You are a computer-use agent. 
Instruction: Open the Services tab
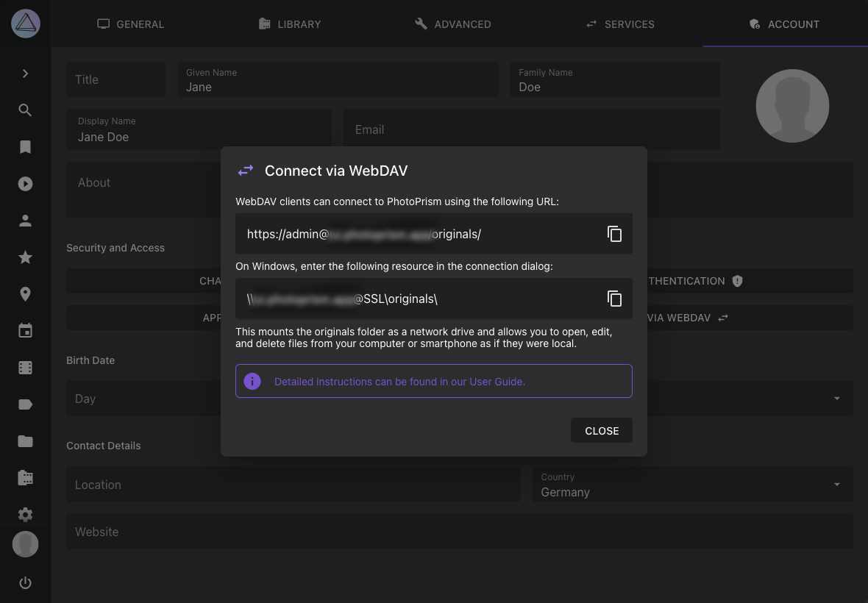620,24
